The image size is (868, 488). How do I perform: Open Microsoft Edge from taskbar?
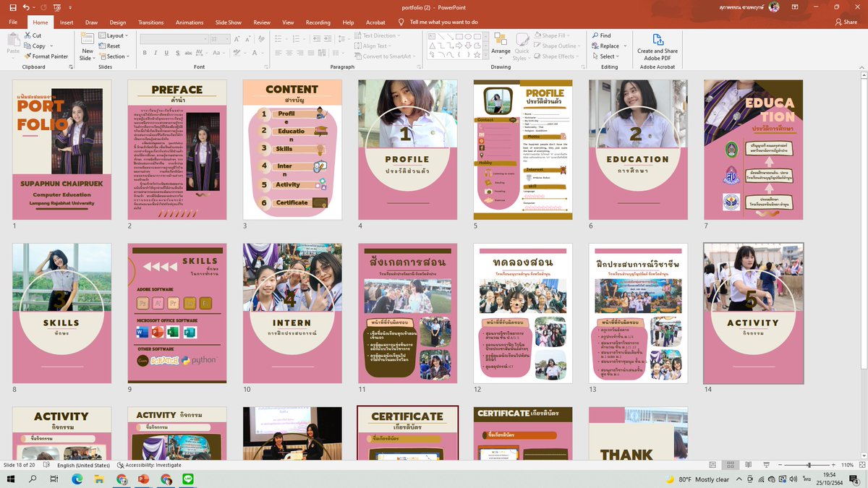tap(77, 479)
